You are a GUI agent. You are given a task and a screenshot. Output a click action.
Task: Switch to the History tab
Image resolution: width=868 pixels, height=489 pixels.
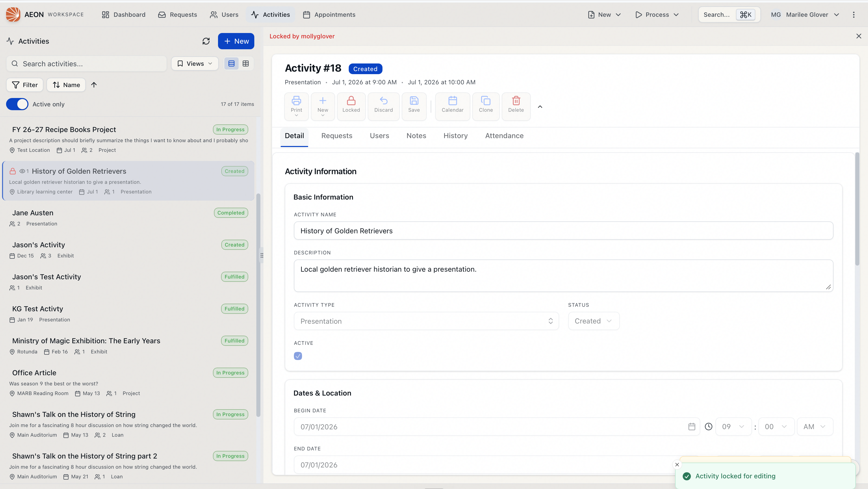coord(456,136)
